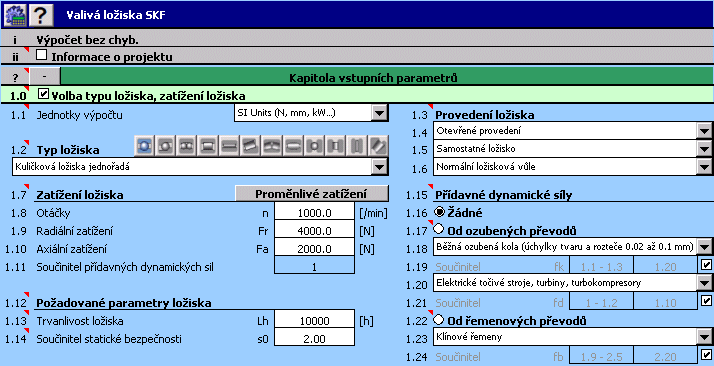Click the fd range 1 - 1.2 cell

click(601, 303)
